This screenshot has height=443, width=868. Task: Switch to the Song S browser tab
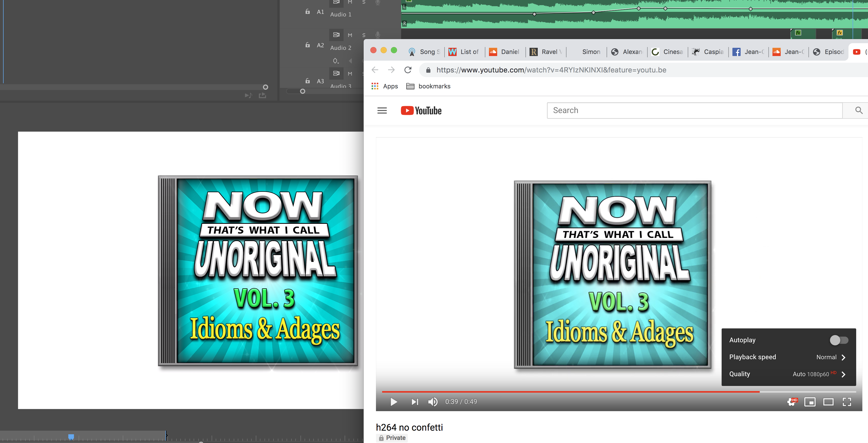coord(424,52)
